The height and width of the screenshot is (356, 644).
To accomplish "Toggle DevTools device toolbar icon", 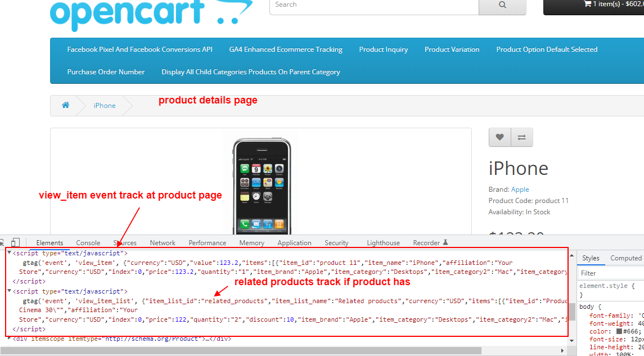I will pos(15,242).
